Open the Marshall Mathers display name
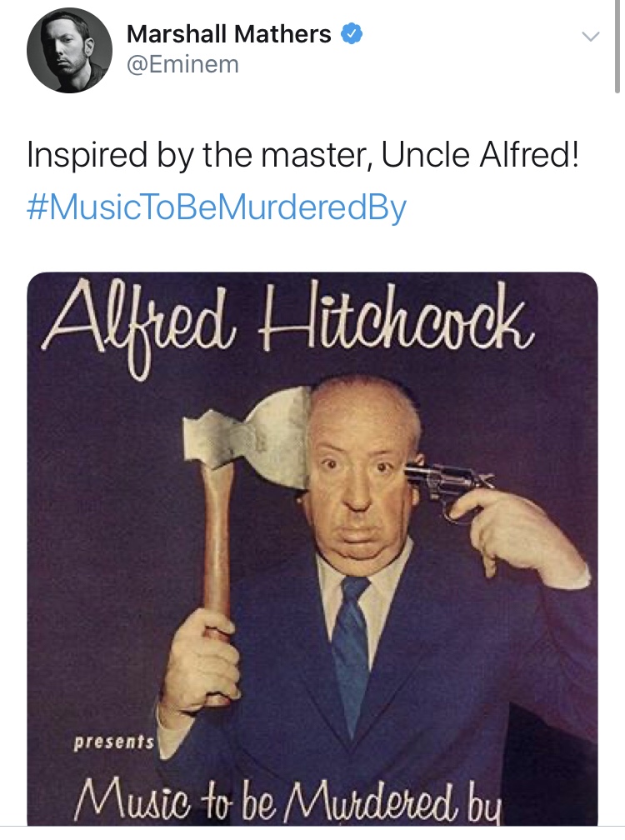Screen dimensions: 625x840 click(228, 34)
